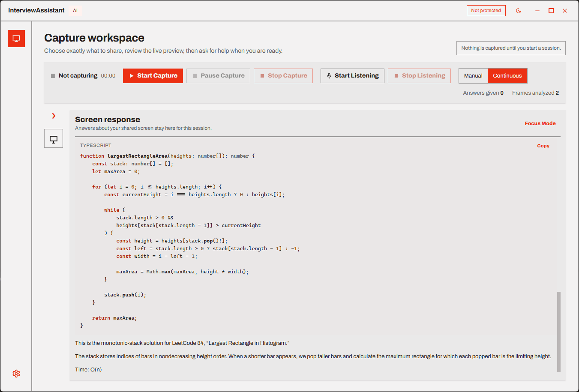Click the LeetCode 84 explanation sentence

click(x=182, y=343)
